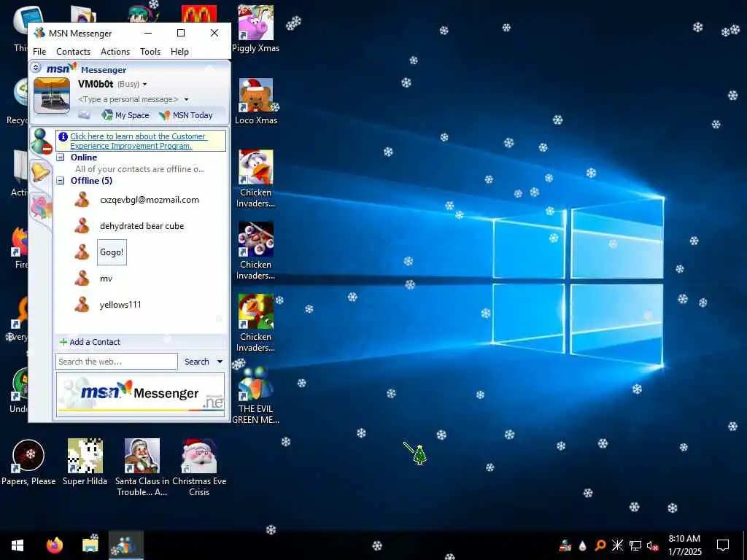Select the pink butterfly sidebar tab
The image size is (747, 560).
[x=41, y=208]
